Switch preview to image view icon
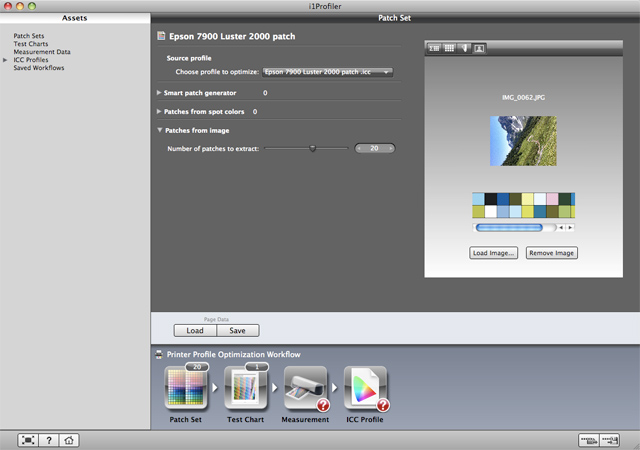The width and height of the screenshot is (640, 450). [479, 48]
